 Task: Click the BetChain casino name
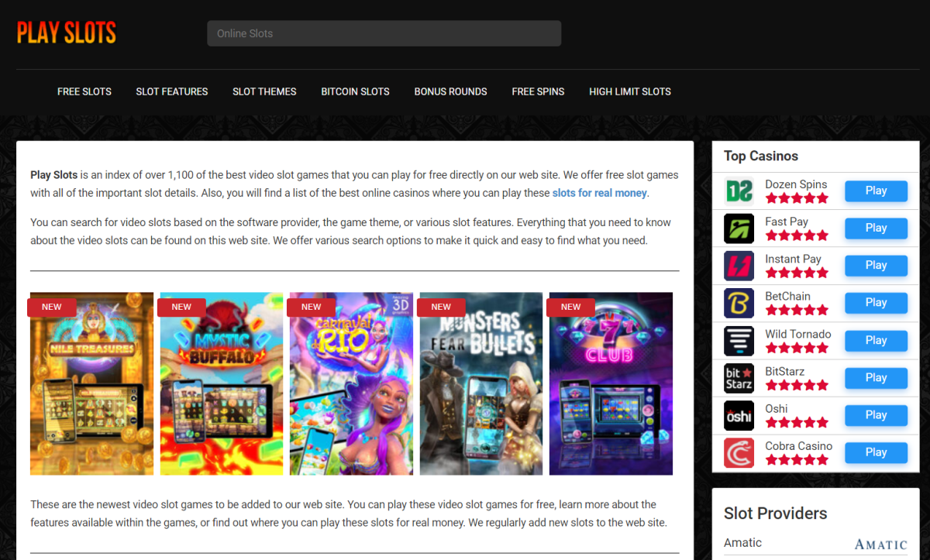787,296
